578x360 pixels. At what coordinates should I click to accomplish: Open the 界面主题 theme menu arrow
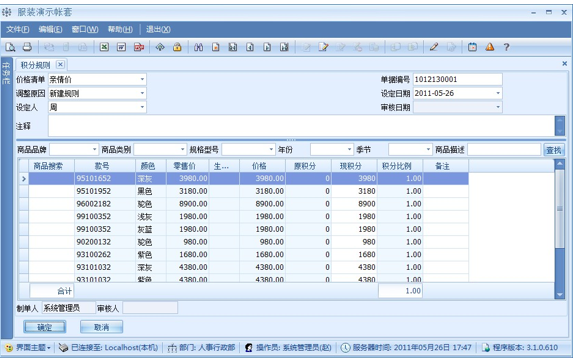[49, 348]
